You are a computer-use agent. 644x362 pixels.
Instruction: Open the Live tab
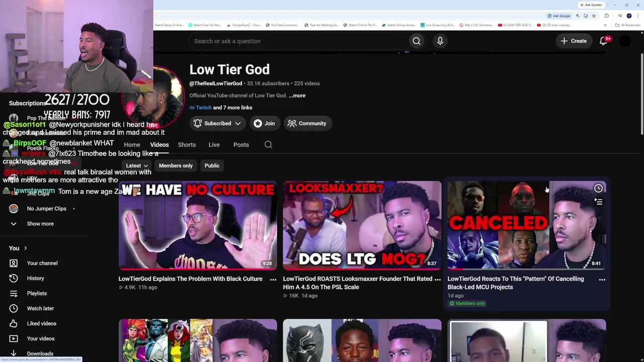214,145
